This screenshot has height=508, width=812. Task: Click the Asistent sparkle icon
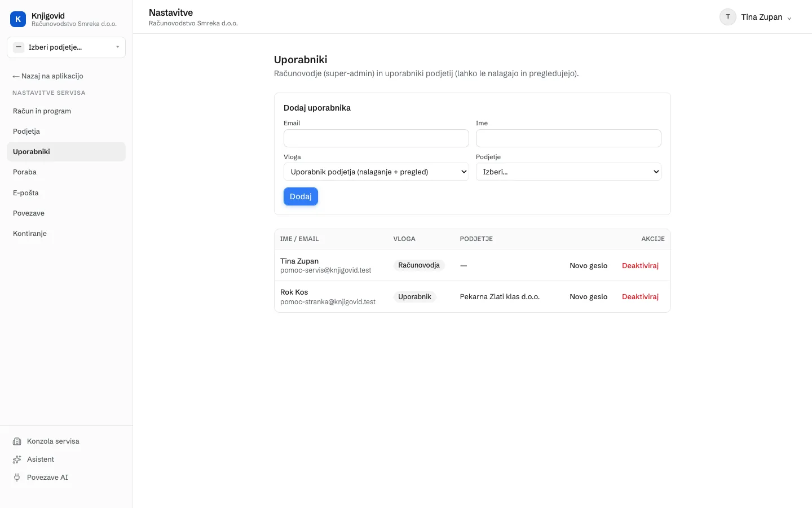click(17, 459)
